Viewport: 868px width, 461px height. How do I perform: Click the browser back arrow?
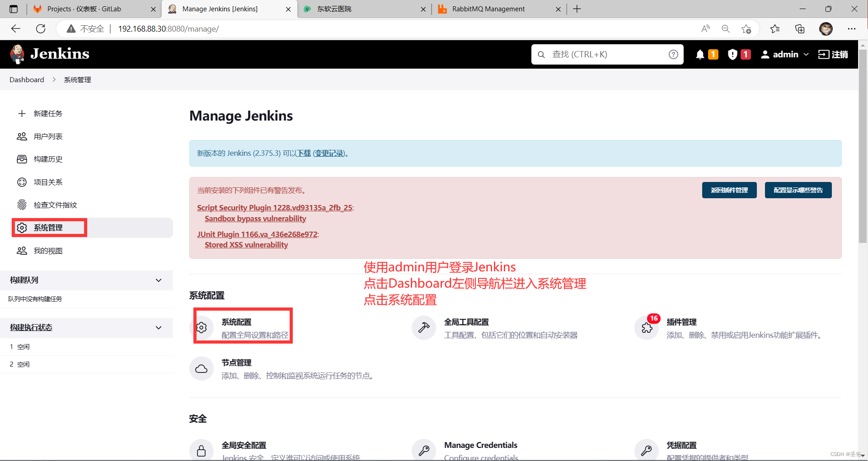16,29
